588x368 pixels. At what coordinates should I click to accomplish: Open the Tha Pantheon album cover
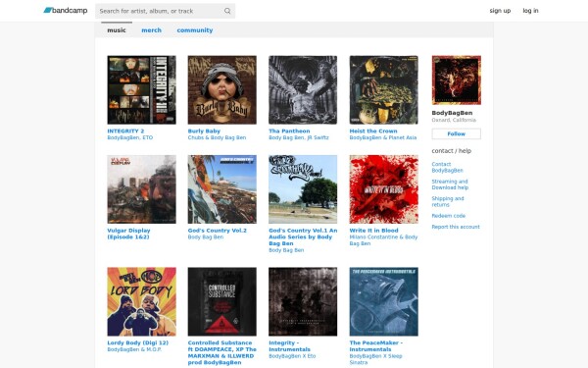(303, 89)
